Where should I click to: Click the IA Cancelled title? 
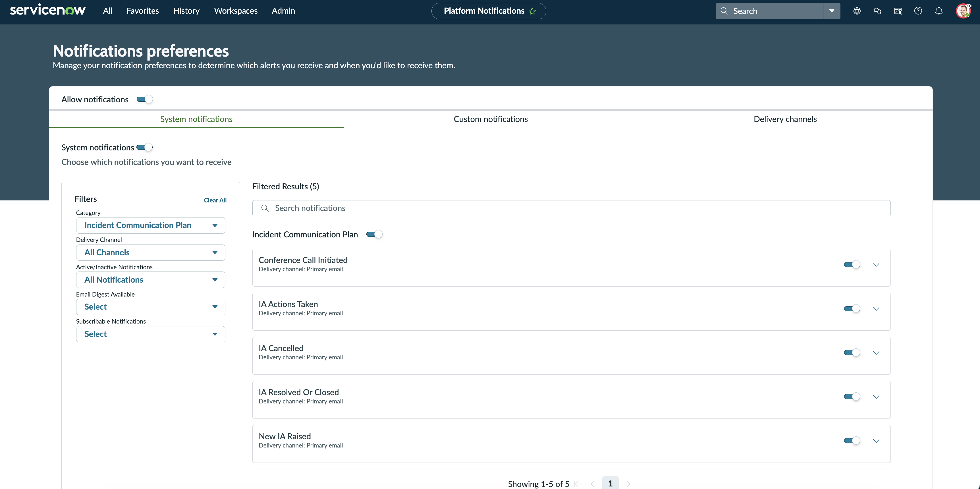[x=281, y=348]
